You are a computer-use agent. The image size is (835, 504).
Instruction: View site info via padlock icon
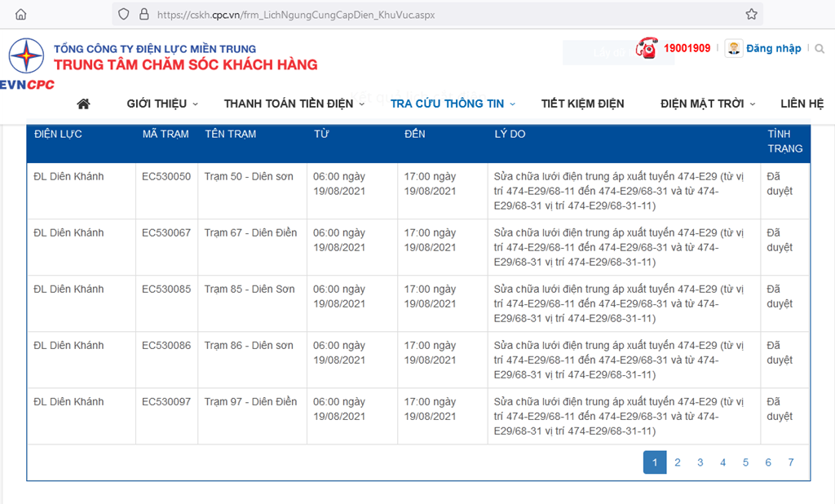pyautogui.click(x=144, y=14)
